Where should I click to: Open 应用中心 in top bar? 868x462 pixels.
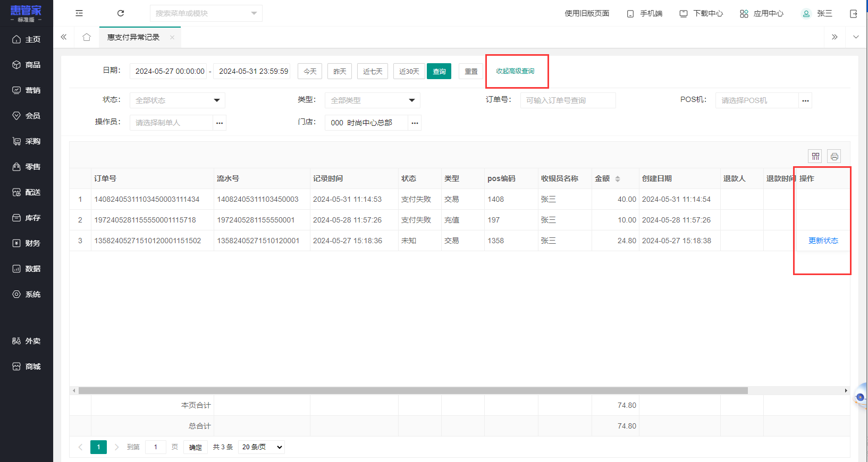point(762,14)
